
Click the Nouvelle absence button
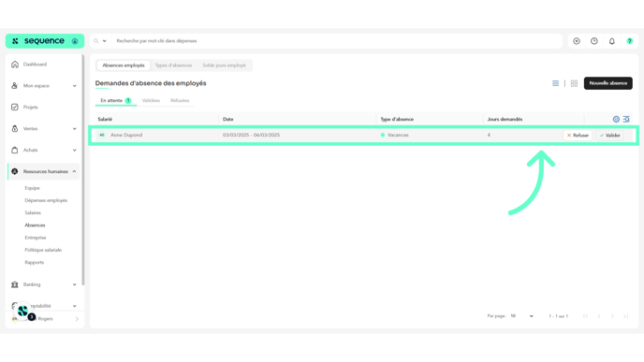pos(608,83)
